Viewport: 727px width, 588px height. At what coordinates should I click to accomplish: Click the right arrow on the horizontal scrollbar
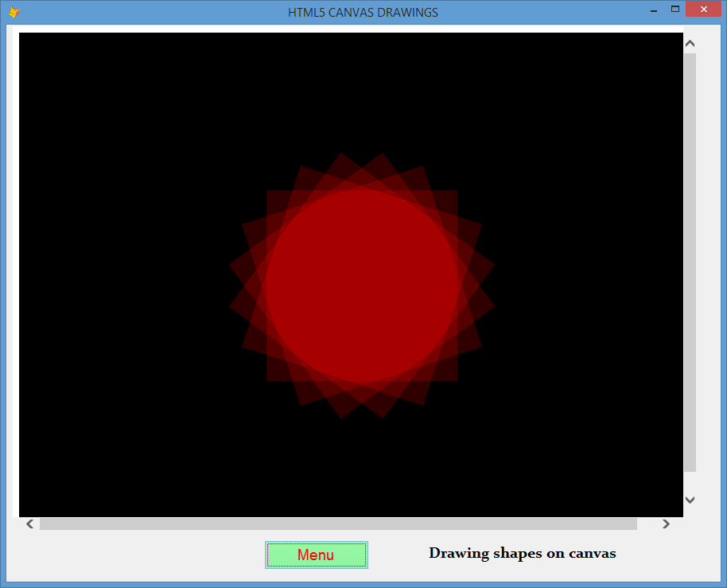(666, 524)
